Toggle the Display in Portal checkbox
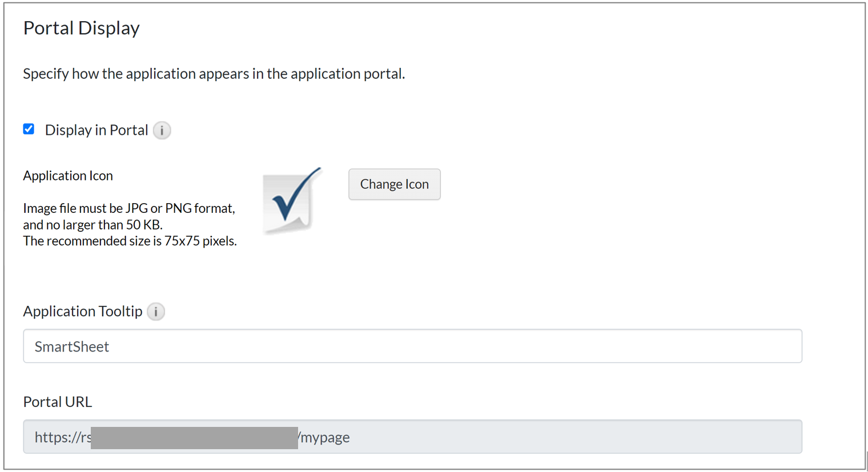The height and width of the screenshot is (472, 868). [29, 129]
